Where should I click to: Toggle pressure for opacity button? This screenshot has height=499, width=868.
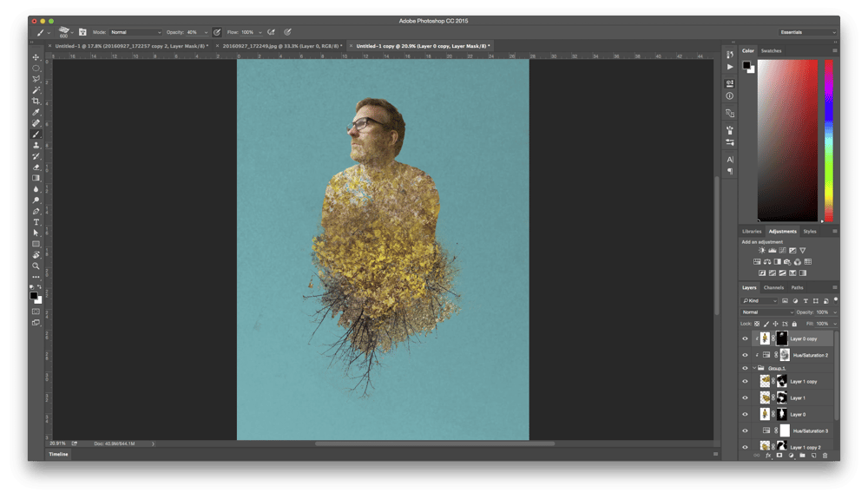coord(217,32)
